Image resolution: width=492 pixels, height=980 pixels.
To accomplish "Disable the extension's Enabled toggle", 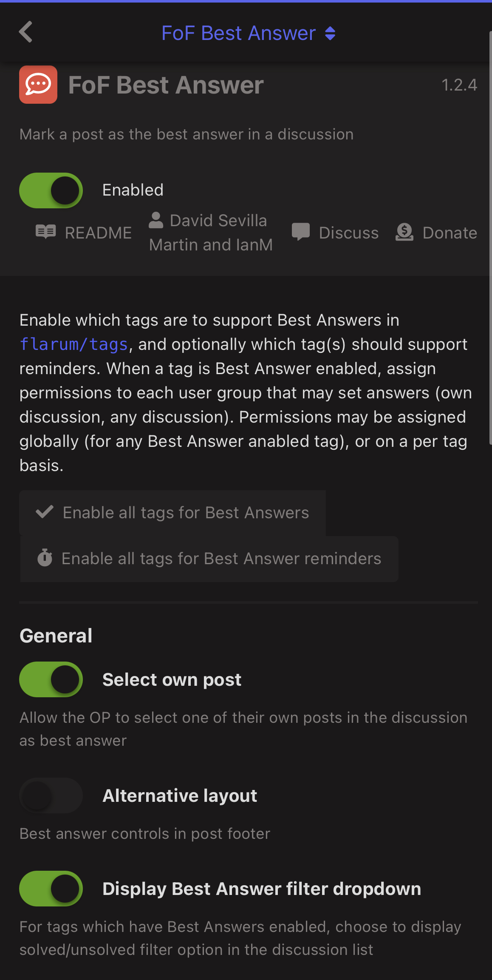I will tap(51, 190).
